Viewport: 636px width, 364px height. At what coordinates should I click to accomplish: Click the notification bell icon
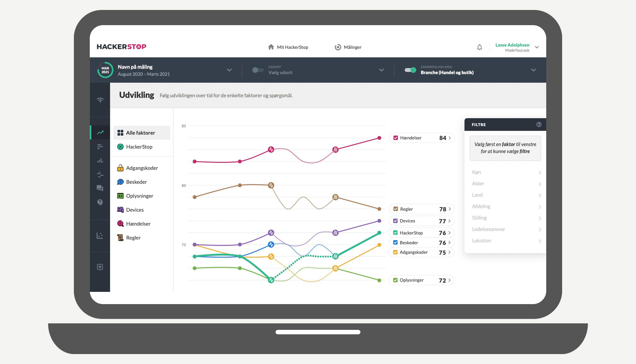tap(479, 47)
